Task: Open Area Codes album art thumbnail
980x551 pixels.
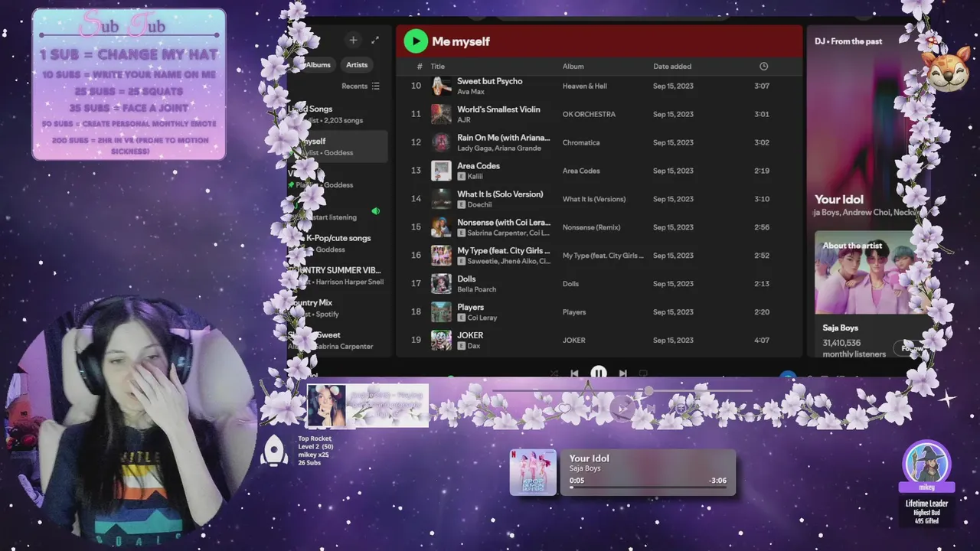Action: (441, 171)
